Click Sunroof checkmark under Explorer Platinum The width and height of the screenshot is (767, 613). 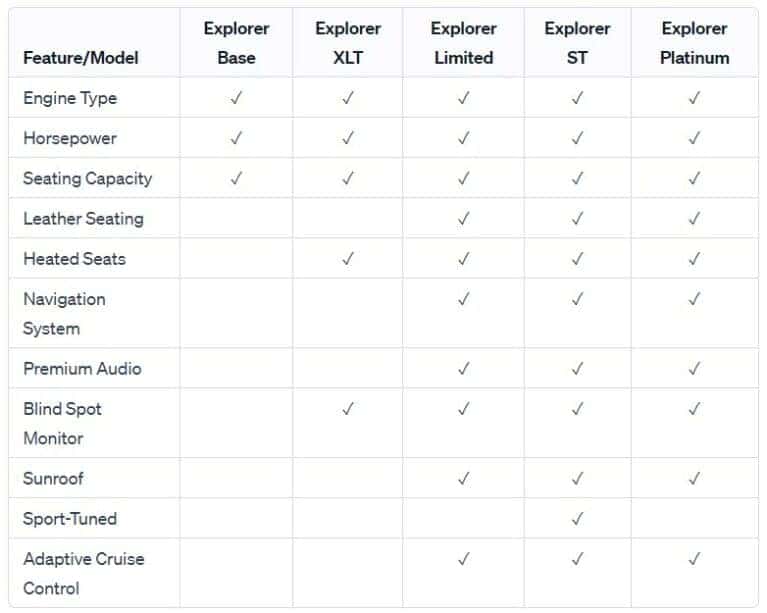point(694,478)
